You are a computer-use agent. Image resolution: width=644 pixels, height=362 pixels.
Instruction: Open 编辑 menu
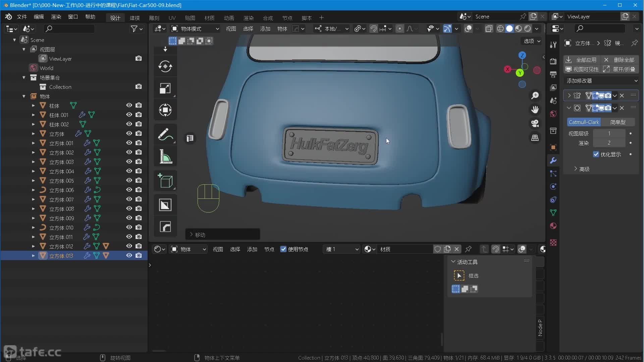pos(39,17)
